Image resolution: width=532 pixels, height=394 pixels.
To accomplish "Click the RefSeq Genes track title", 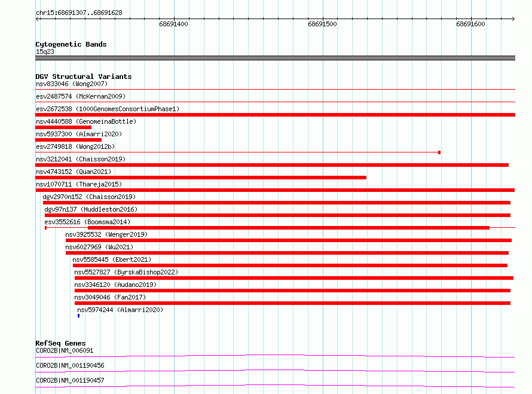I will coord(60,343).
